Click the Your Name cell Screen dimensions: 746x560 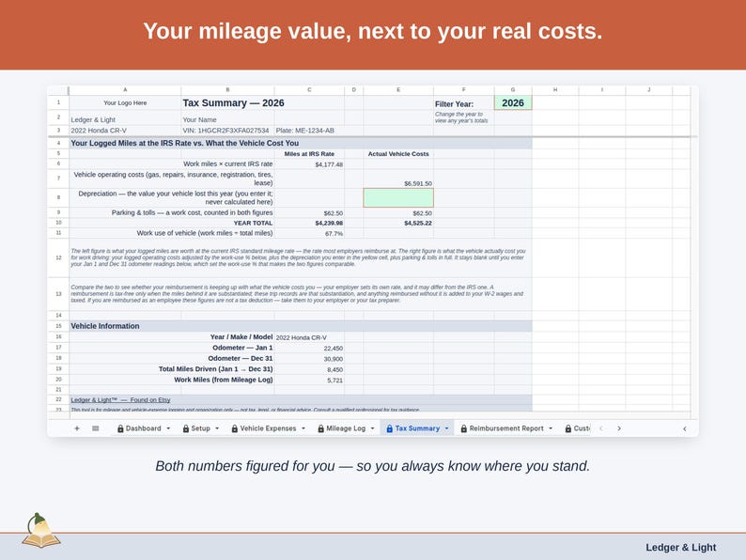[x=227, y=119]
